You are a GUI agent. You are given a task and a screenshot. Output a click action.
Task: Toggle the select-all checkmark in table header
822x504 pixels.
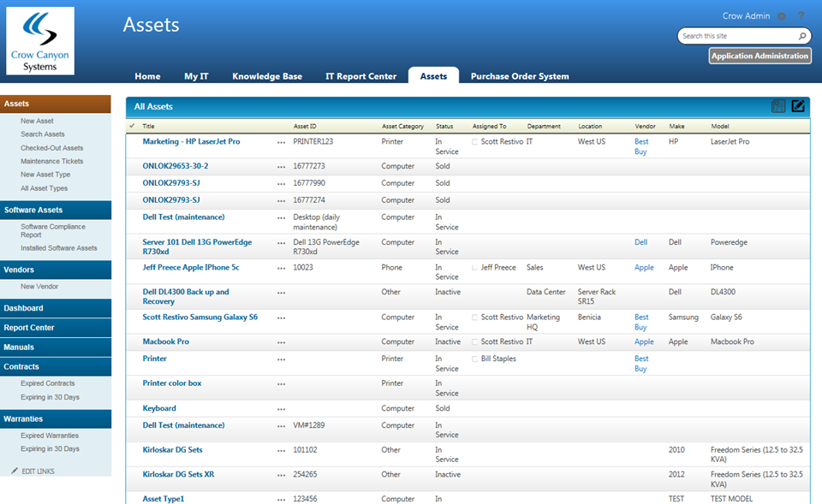tap(132, 126)
